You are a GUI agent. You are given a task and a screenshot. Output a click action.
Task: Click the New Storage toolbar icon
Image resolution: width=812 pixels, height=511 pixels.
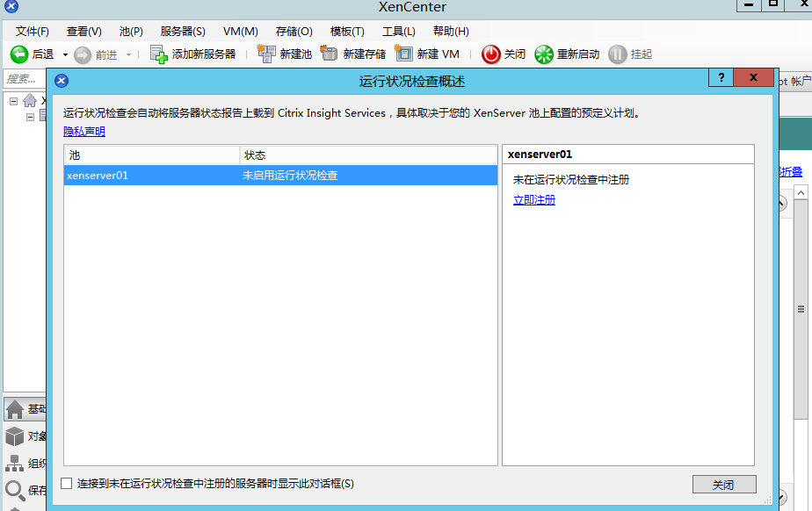tap(329, 54)
